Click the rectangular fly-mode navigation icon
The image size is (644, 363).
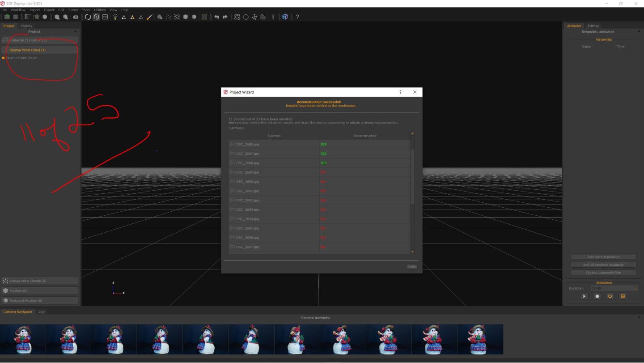(x=105, y=17)
